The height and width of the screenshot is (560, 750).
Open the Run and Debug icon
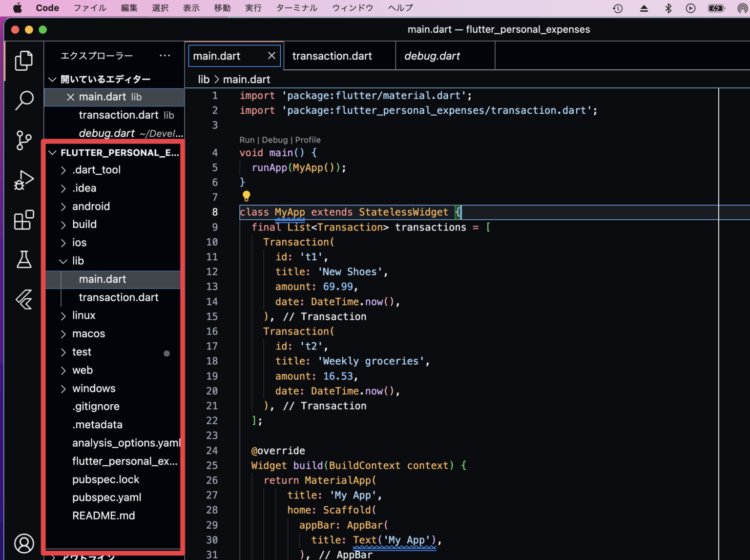(x=23, y=180)
